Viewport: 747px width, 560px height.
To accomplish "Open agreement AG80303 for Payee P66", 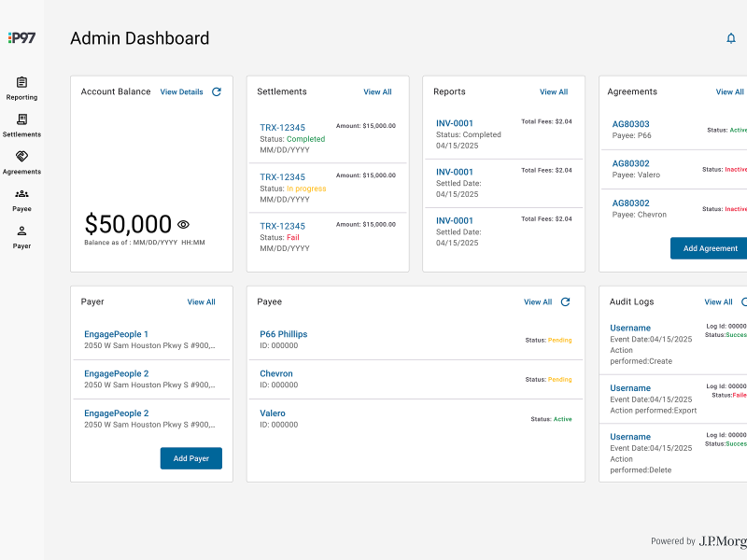I will [x=631, y=121].
